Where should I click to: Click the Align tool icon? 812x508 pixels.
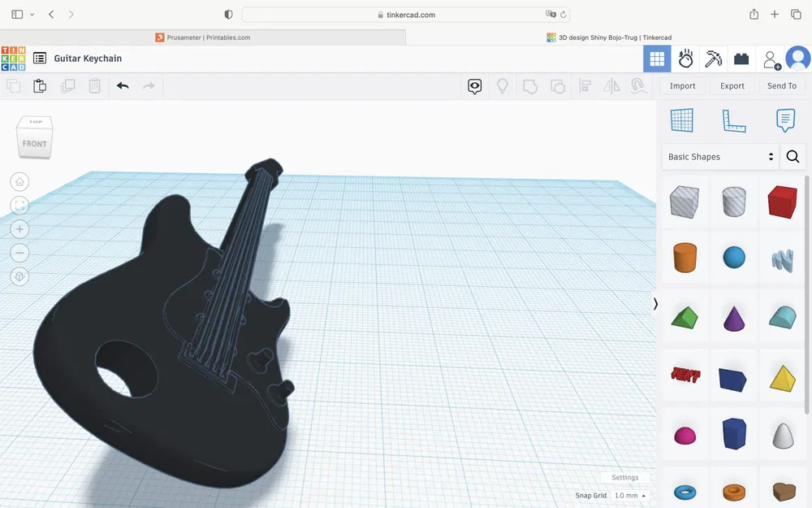point(585,85)
